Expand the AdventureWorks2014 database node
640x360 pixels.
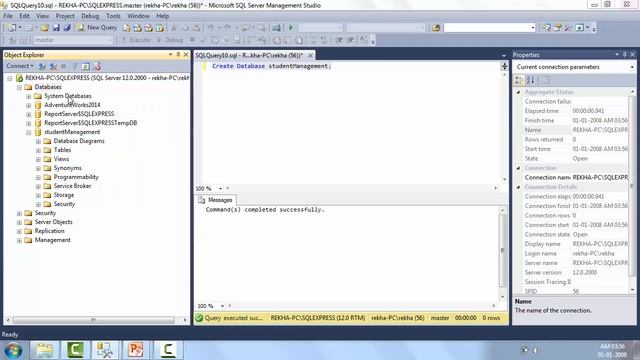tap(29, 105)
